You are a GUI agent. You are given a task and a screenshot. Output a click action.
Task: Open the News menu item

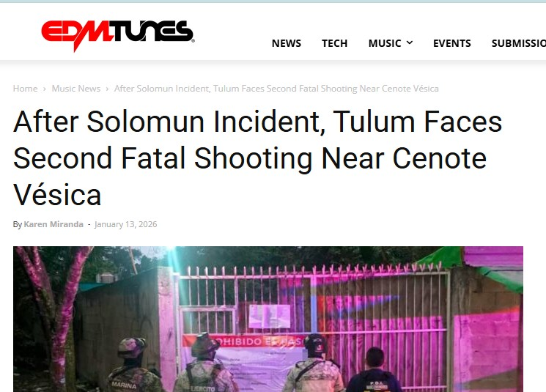coord(287,43)
